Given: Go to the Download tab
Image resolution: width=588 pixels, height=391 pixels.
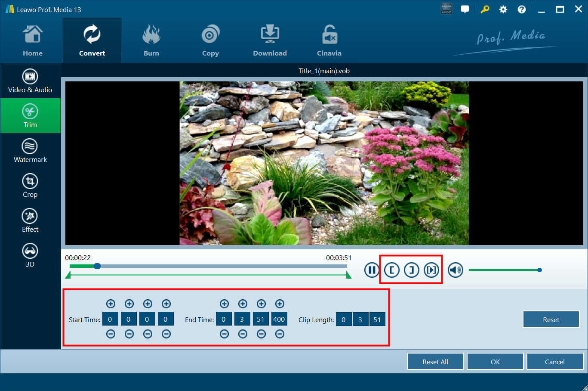Looking at the screenshot, I should pos(270,41).
